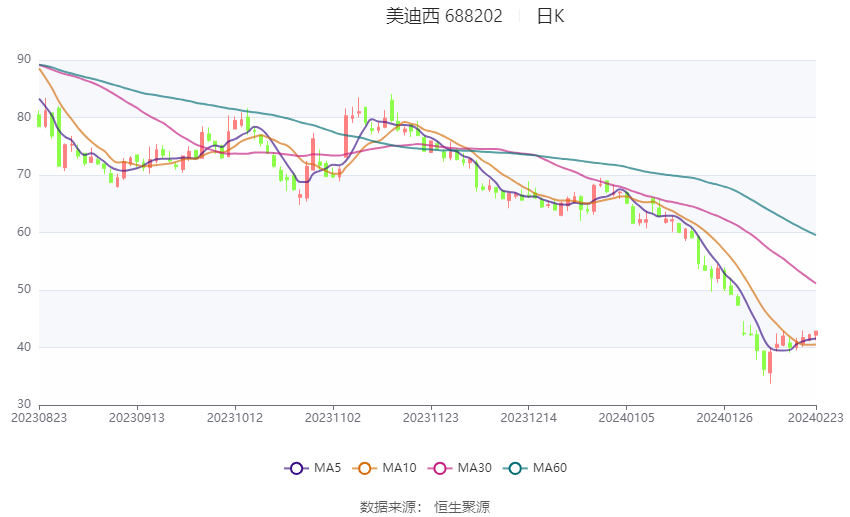850x517 pixels.
Task: Select the 20231123 x-axis date label
Action: tap(430, 418)
